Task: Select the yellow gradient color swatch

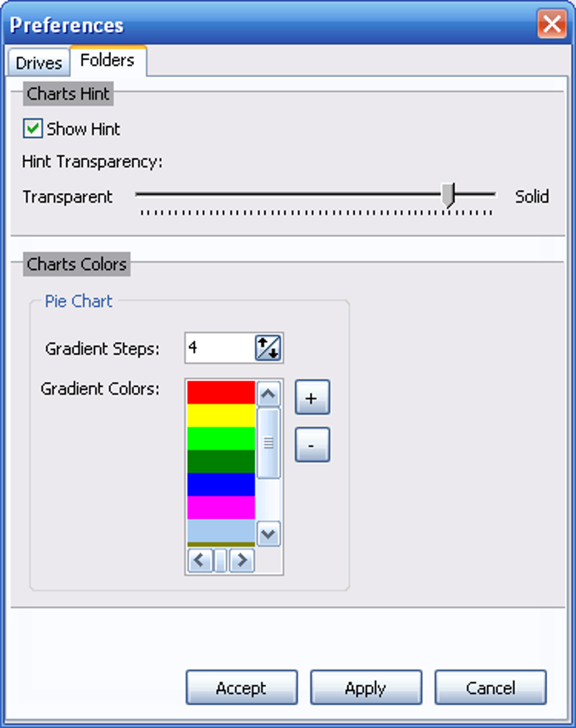Action: (x=221, y=416)
